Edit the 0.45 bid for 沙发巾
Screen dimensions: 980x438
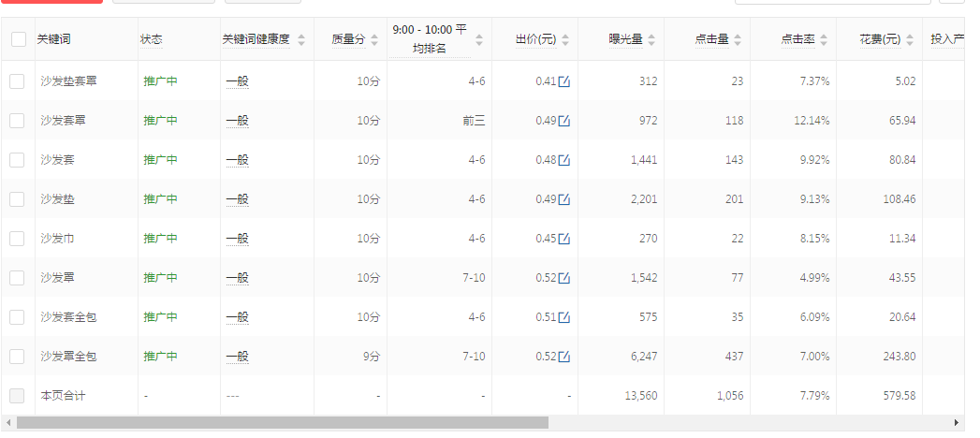point(563,238)
